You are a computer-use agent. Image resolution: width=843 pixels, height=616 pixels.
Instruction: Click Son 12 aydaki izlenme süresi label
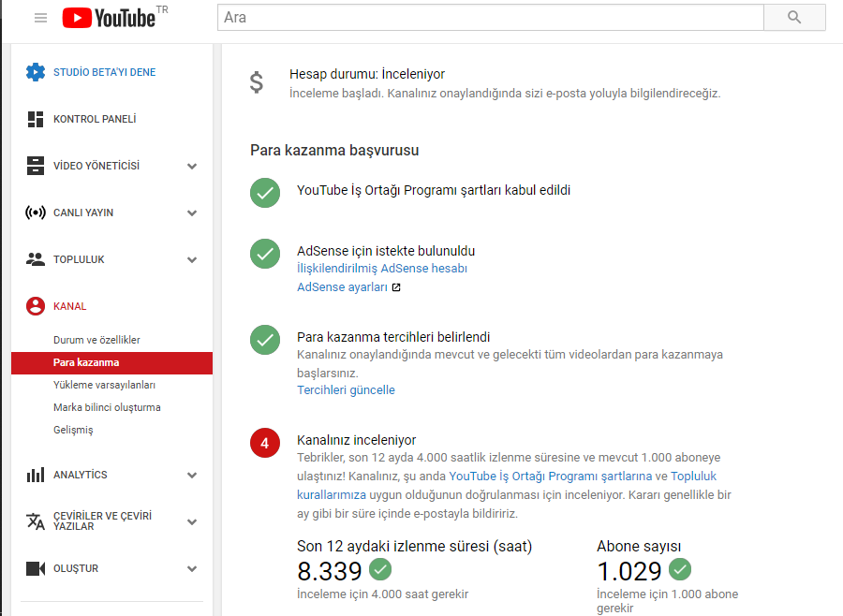point(415,546)
